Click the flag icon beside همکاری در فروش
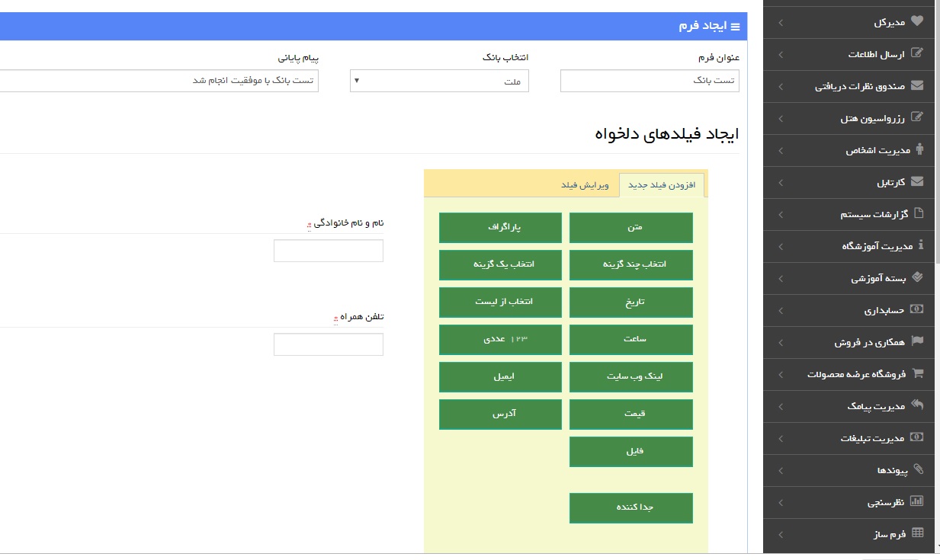This screenshot has width=940, height=560. (x=917, y=342)
